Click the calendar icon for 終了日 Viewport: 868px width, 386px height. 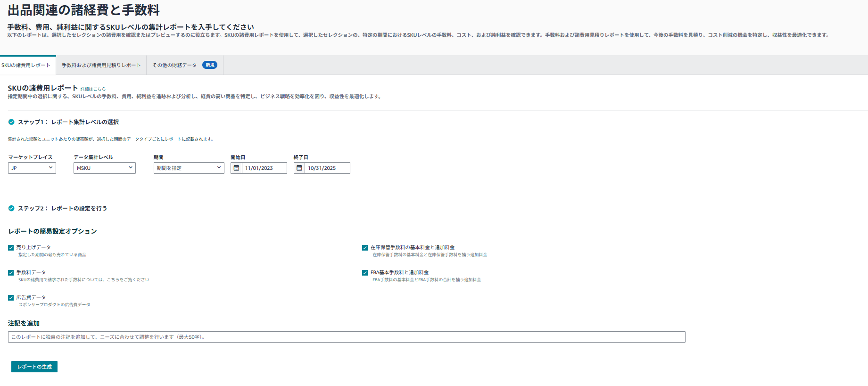299,168
